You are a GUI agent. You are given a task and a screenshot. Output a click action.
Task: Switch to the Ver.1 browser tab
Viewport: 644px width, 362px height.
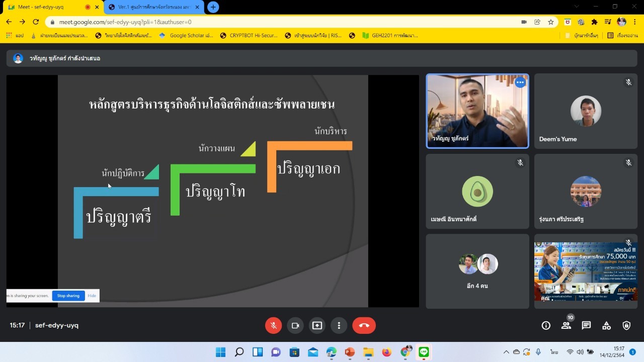tap(151, 7)
